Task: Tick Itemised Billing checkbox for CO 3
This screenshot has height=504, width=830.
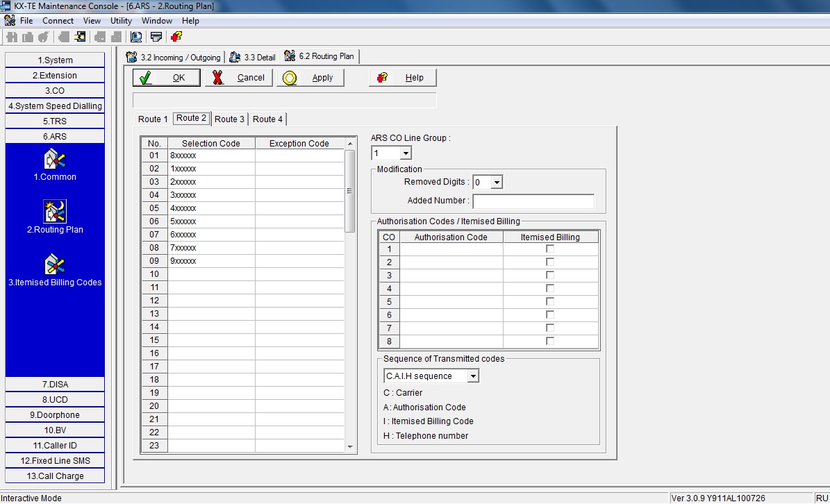Action: [x=550, y=275]
